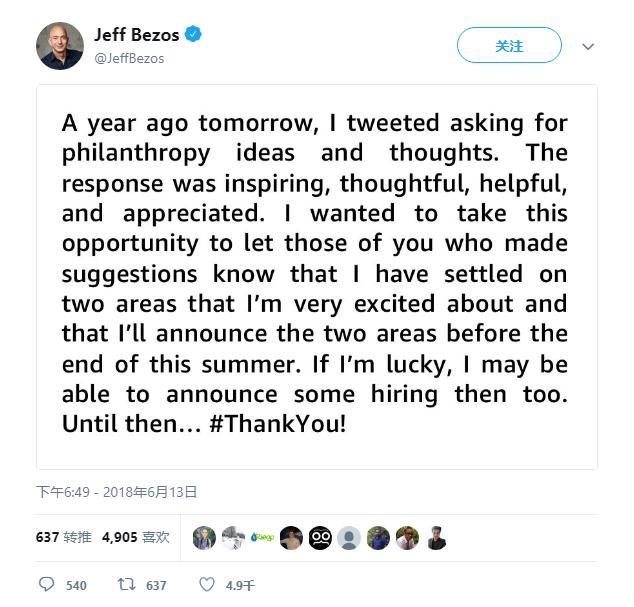
Task: Click the last liker avatar in the row
Action: click(x=436, y=538)
